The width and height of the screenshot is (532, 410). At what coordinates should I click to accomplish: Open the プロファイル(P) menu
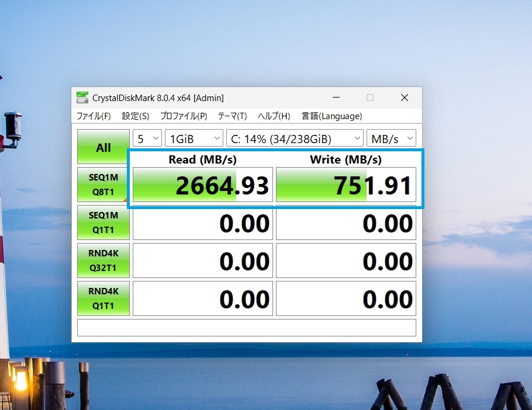click(184, 116)
